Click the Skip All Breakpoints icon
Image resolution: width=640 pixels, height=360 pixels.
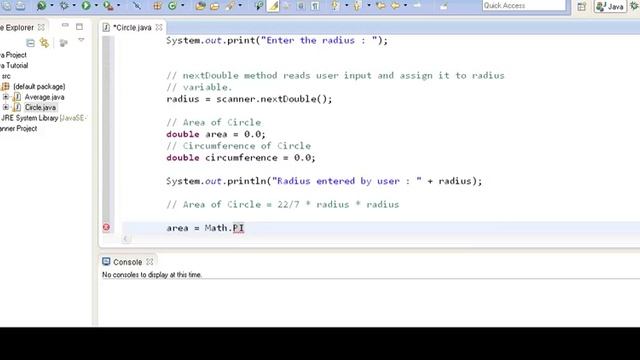137,5
